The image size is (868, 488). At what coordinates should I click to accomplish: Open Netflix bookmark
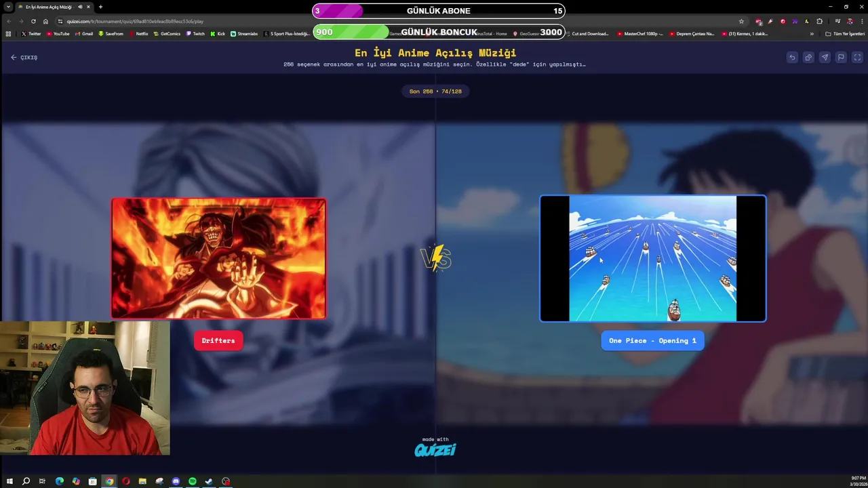[139, 33]
